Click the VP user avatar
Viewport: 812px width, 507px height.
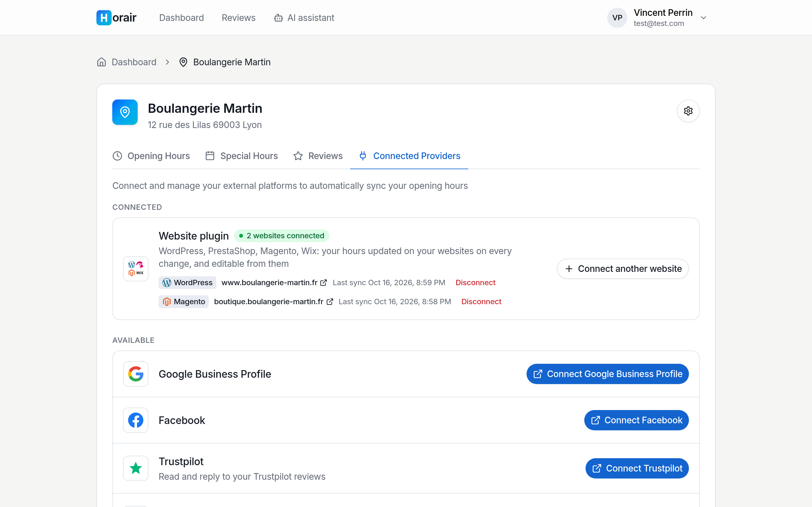point(617,18)
